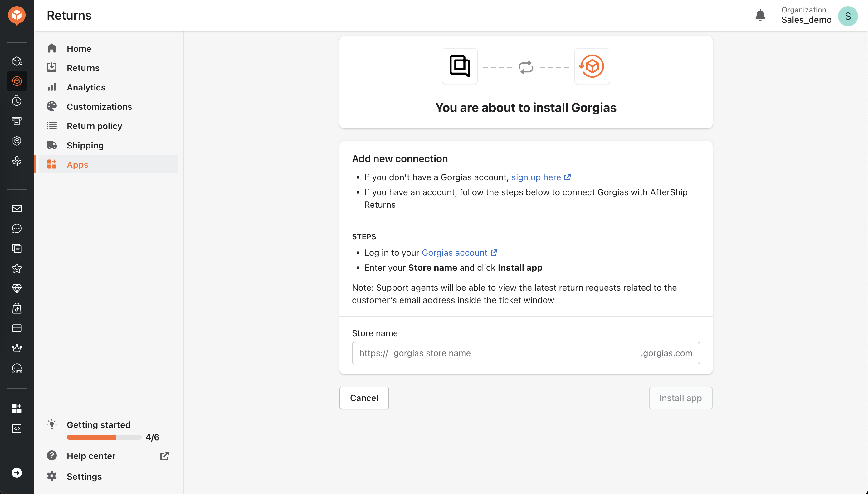Open Returns in sidebar menu

109,68
